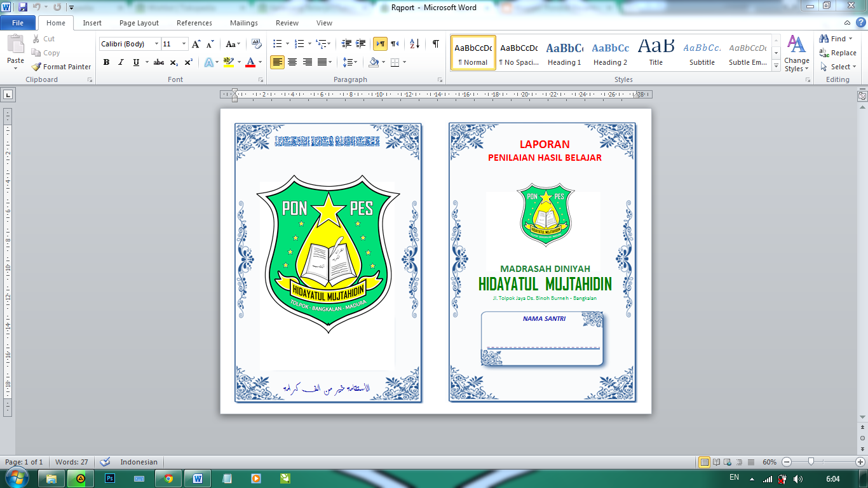Click the Find binoculars button
The width and height of the screenshot is (868, 488).
[x=836, y=39]
